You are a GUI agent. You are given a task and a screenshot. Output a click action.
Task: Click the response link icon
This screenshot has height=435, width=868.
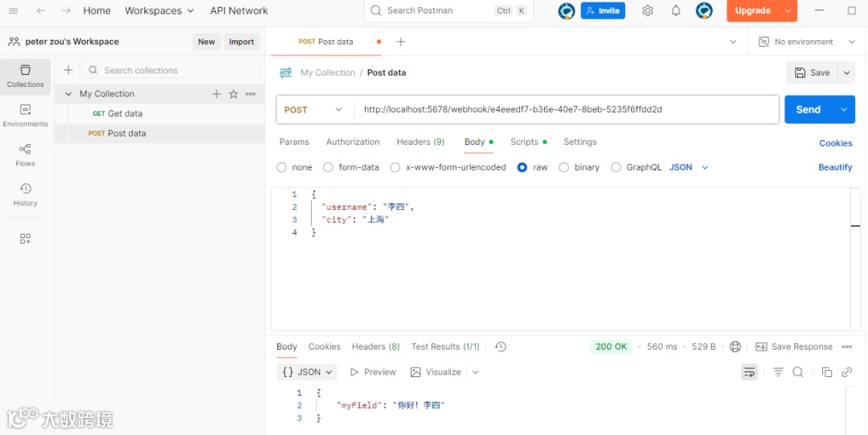click(846, 371)
